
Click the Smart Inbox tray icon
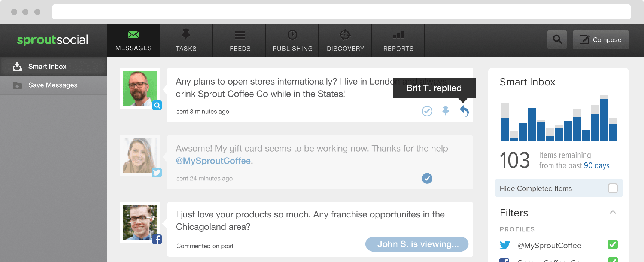coord(17,67)
